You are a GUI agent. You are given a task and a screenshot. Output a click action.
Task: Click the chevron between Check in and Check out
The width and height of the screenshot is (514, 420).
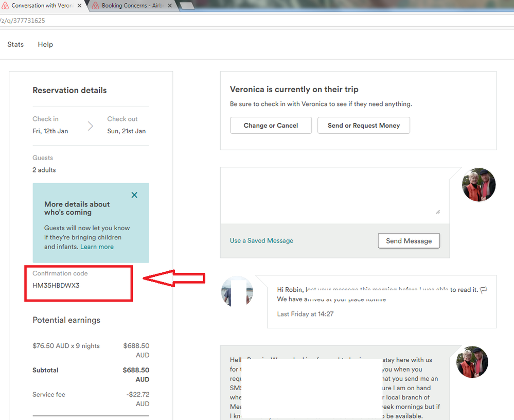(x=91, y=125)
